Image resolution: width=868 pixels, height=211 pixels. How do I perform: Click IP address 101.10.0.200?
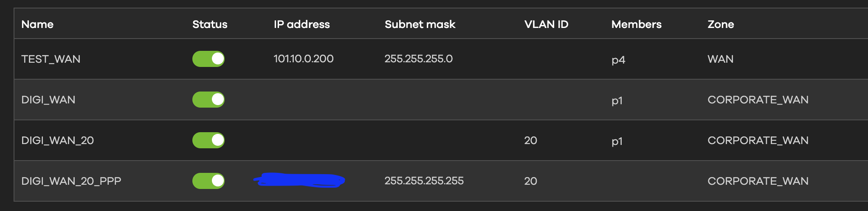(x=303, y=59)
